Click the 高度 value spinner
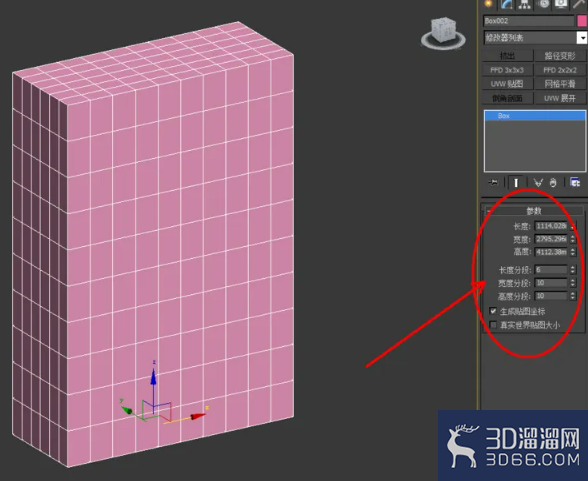Image resolution: width=588 pixels, height=481 pixels. [573, 252]
